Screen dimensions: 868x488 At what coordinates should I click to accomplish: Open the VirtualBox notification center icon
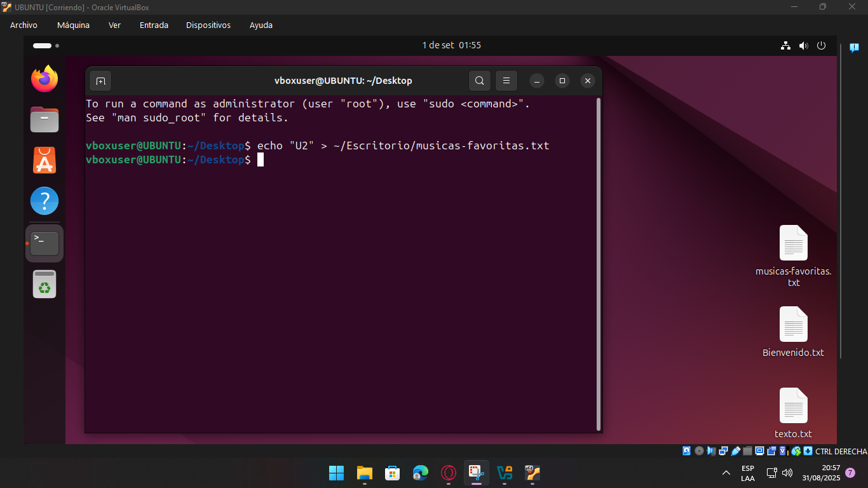[x=854, y=47]
